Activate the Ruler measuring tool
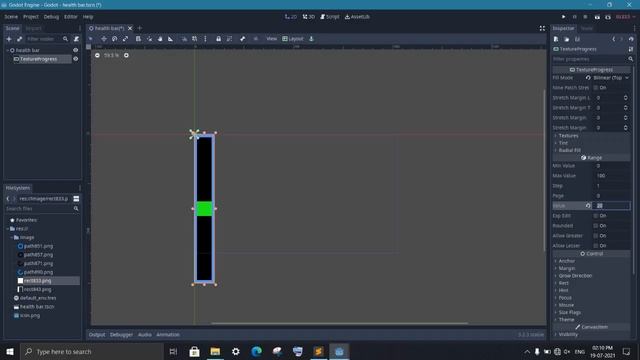This screenshot has height=360, width=640. [x=171, y=39]
